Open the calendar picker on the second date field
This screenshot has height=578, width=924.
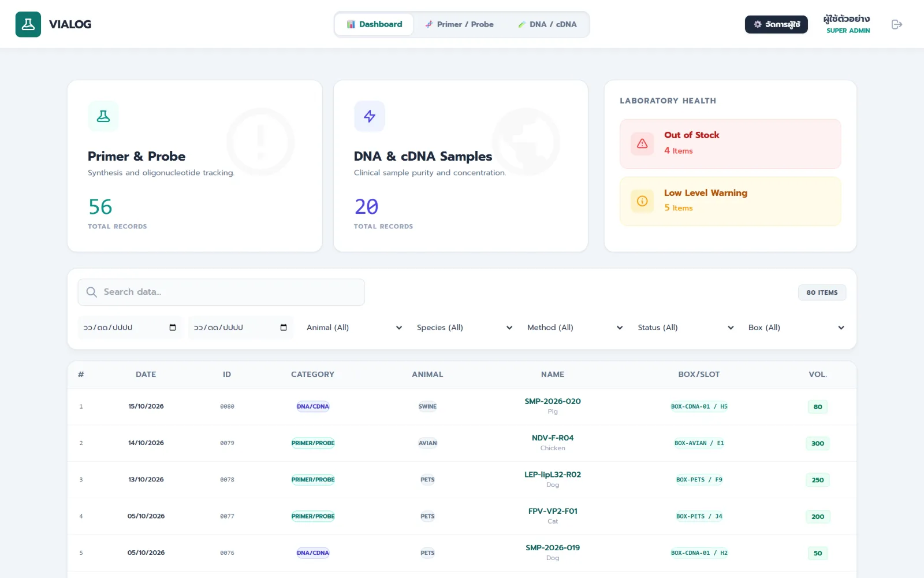(x=283, y=327)
